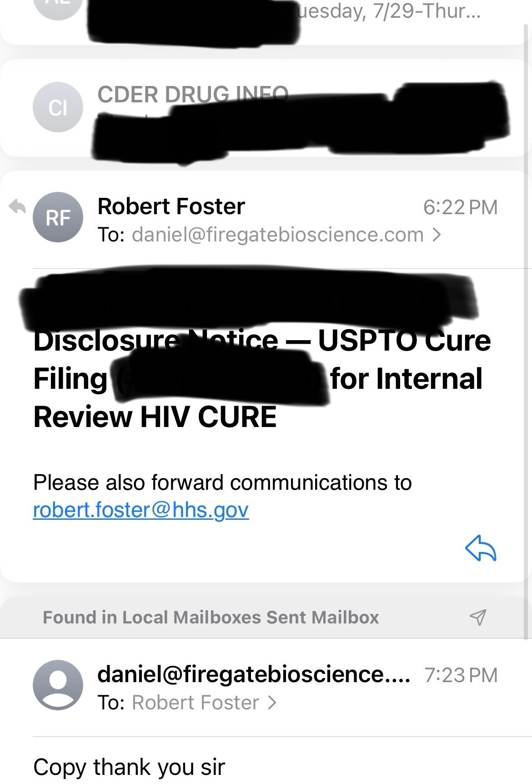Image resolution: width=532 pixels, height=784 pixels.
Task: Tap the 7:23 PM timestamp
Action: pyautogui.click(x=461, y=675)
